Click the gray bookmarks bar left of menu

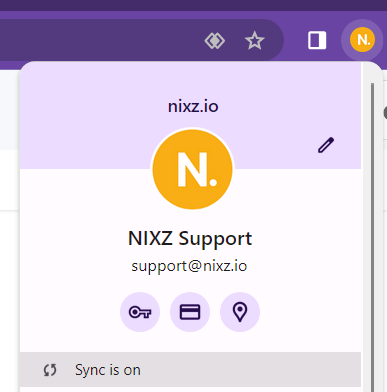pyautogui.click(x=10, y=110)
